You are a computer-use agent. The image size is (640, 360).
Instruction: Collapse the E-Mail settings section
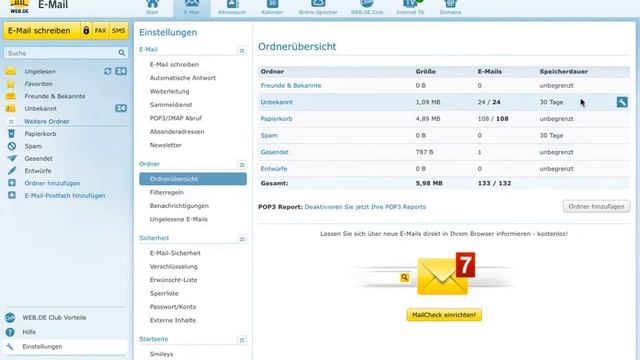[242, 51]
